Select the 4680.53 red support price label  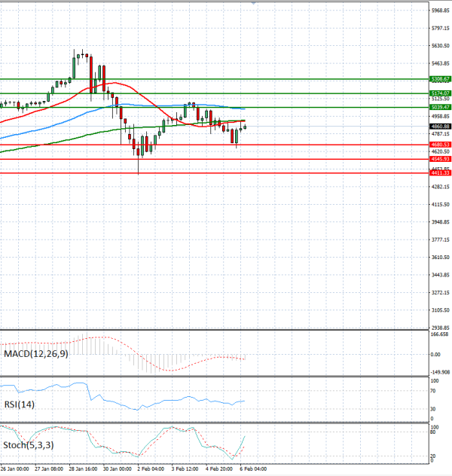[441, 145]
